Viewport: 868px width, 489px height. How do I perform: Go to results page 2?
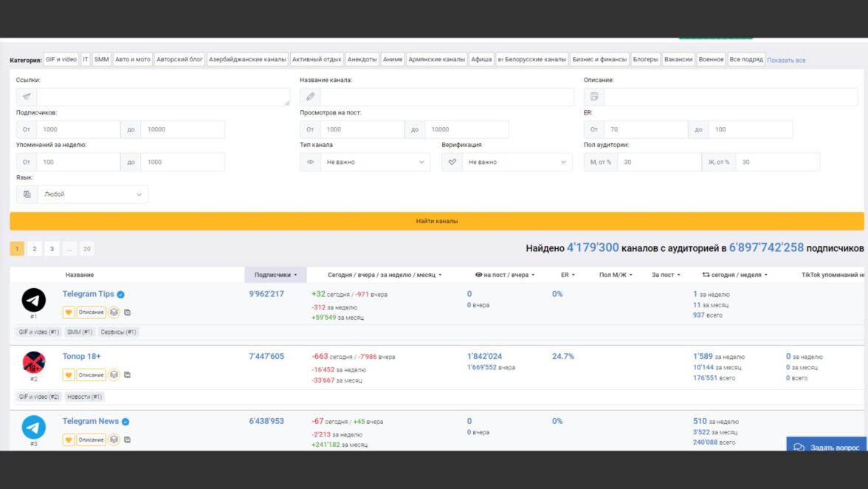coord(34,249)
